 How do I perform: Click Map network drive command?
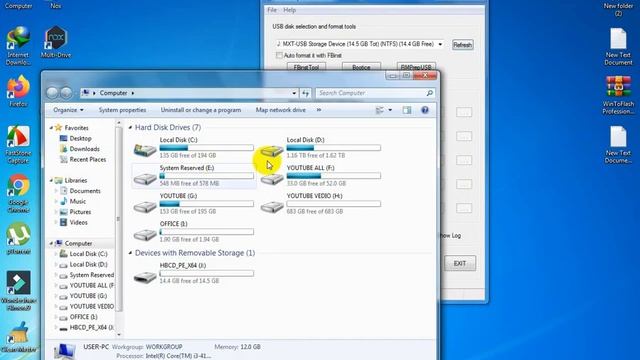coord(281,110)
